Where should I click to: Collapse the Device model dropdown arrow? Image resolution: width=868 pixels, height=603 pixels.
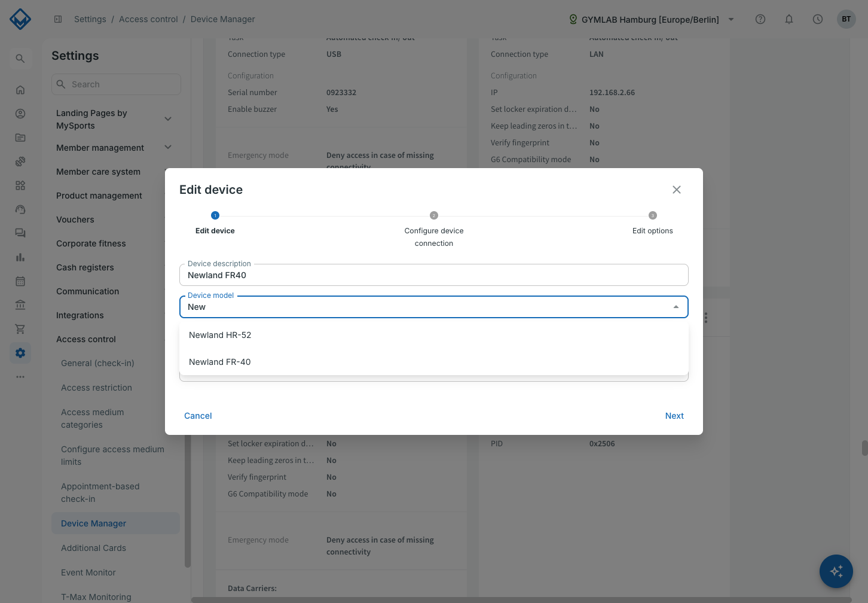(x=676, y=307)
